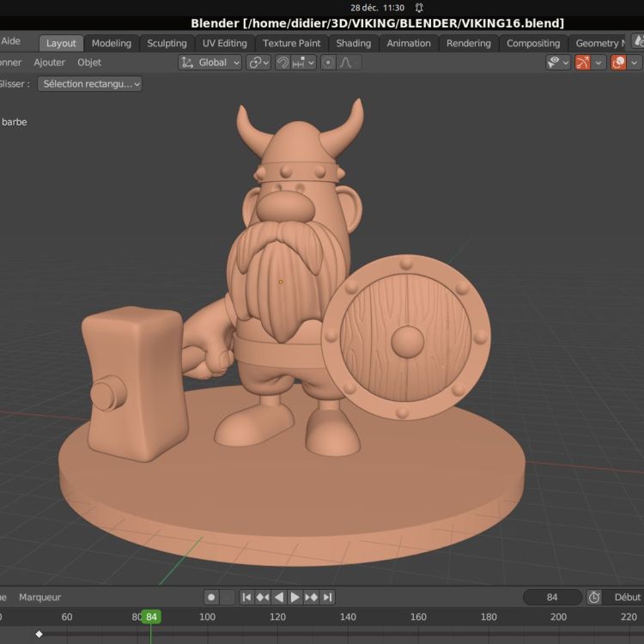Viewport: 644px width, 644px height.
Task: Jump to the previous keyframe
Action: 263,597
